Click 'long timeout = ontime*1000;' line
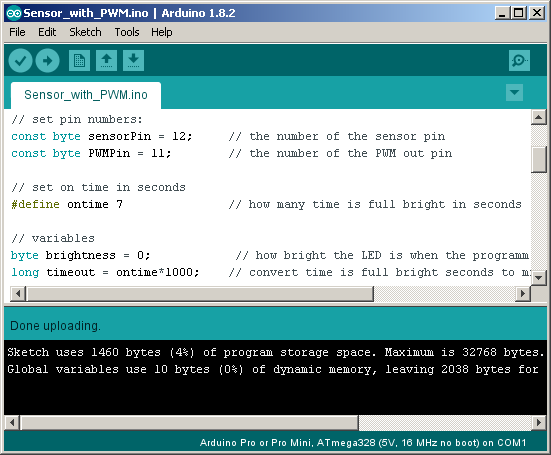 pos(105,272)
